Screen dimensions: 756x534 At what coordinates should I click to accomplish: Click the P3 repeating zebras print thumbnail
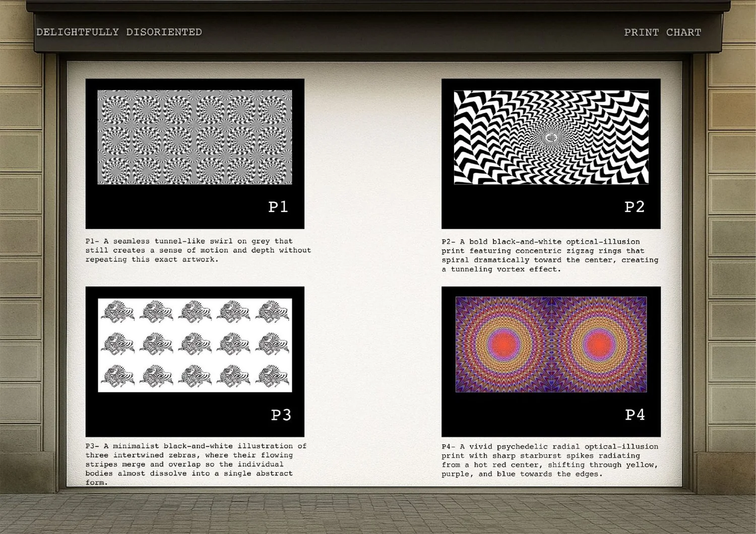(x=195, y=345)
